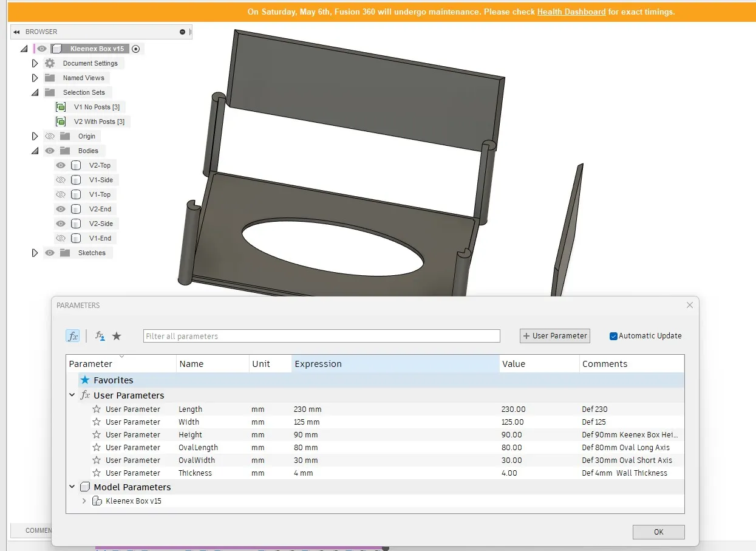Click the all-parameters fx filter icon

point(72,336)
